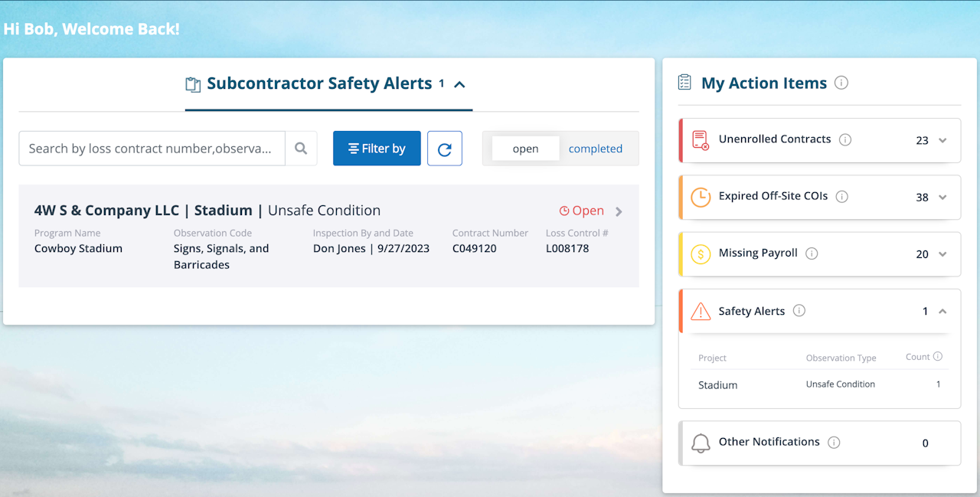Switch alert view to completed
Viewport: 980px width, 497px height.
(595, 149)
